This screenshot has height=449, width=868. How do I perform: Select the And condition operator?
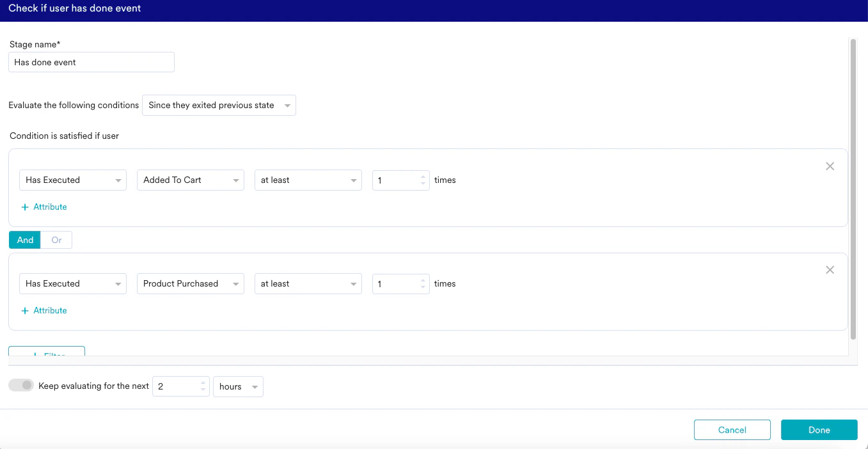[25, 240]
